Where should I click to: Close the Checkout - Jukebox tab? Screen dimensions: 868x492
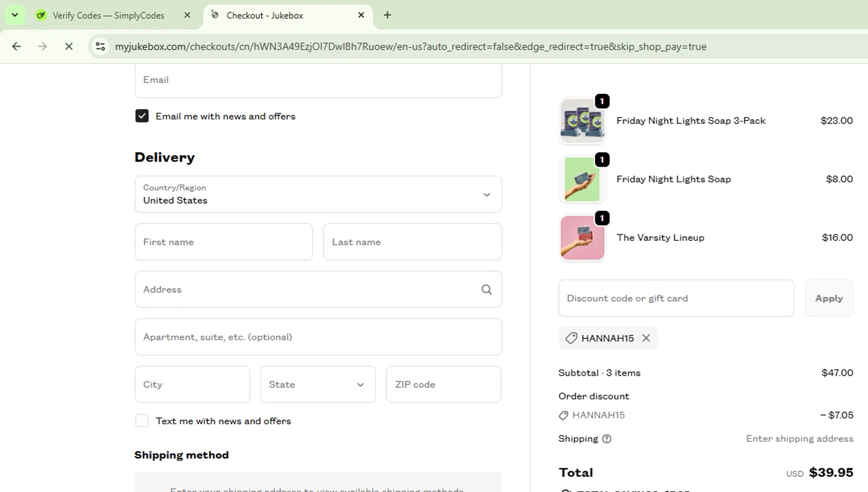pos(361,16)
